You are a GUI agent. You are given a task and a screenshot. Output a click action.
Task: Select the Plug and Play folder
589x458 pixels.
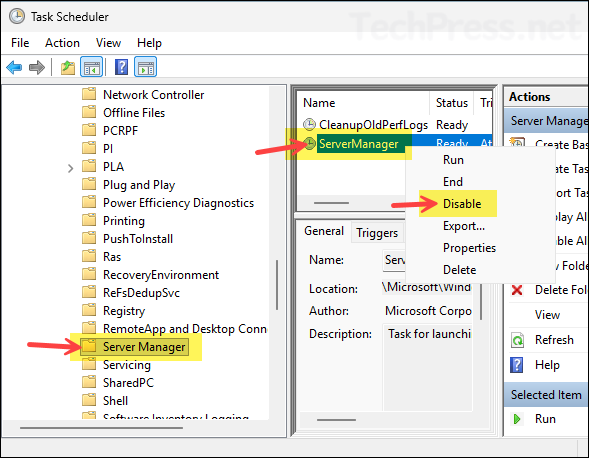pyautogui.click(x=139, y=184)
